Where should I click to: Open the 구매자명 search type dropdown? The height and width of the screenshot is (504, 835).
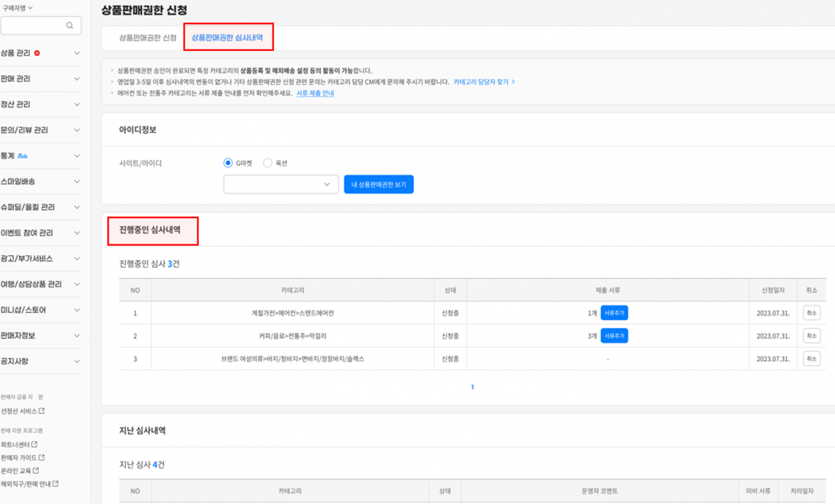point(17,8)
